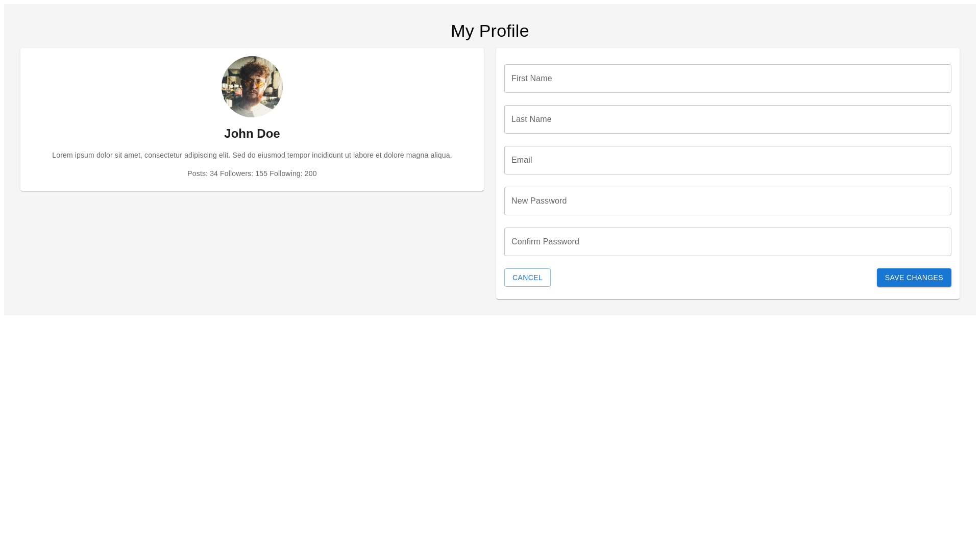Select the Confirm Password field

[x=727, y=242]
